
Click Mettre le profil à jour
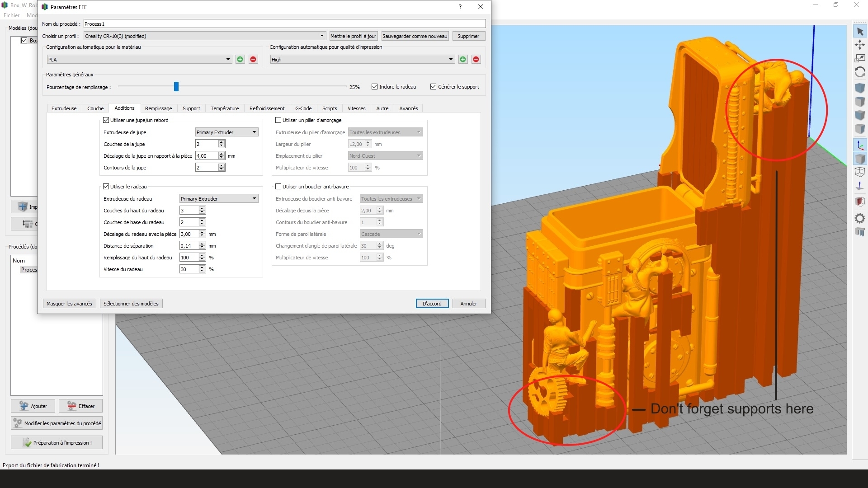[353, 36]
